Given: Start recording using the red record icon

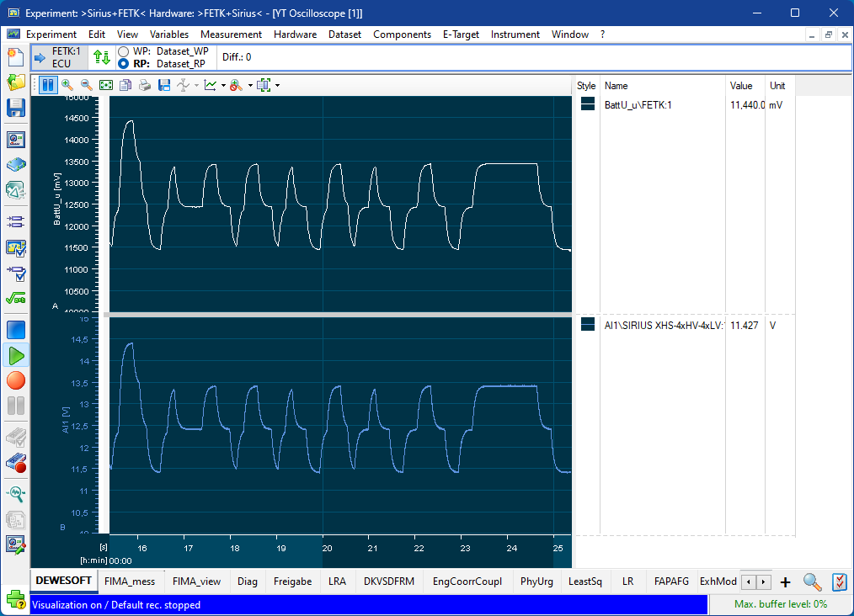Looking at the screenshot, I should pos(15,380).
